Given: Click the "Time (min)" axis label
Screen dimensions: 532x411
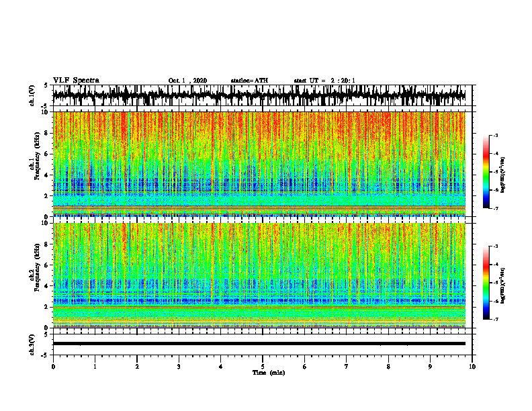Looking at the screenshot, I should [x=269, y=373].
